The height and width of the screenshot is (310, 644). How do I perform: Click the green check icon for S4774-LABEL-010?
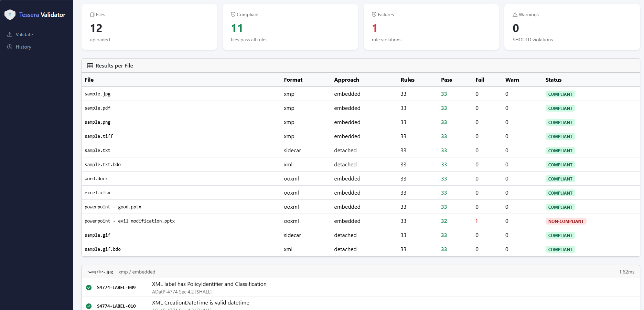(x=89, y=306)
